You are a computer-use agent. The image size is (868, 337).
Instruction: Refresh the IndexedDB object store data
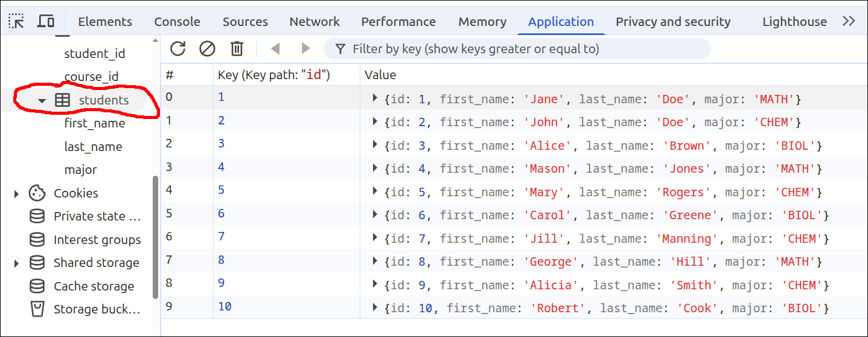pyautogui.click(x=177, y=48)
